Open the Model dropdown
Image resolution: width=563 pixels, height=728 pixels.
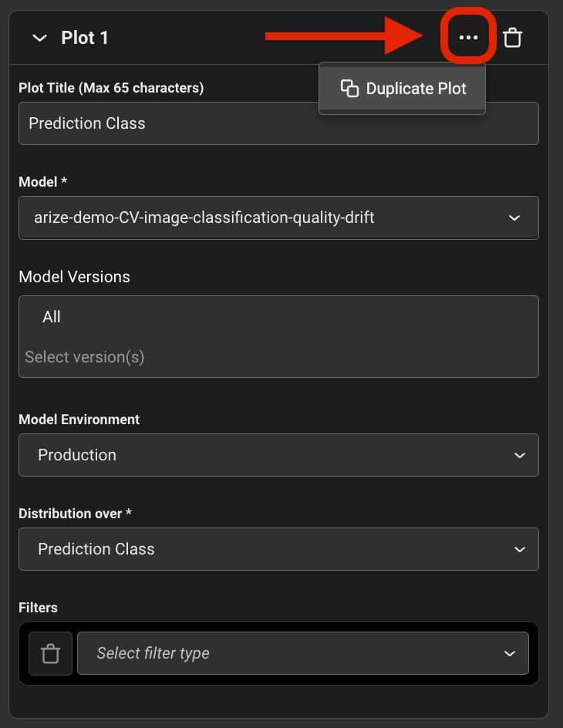pyautogui.click(x=278, y=217)
